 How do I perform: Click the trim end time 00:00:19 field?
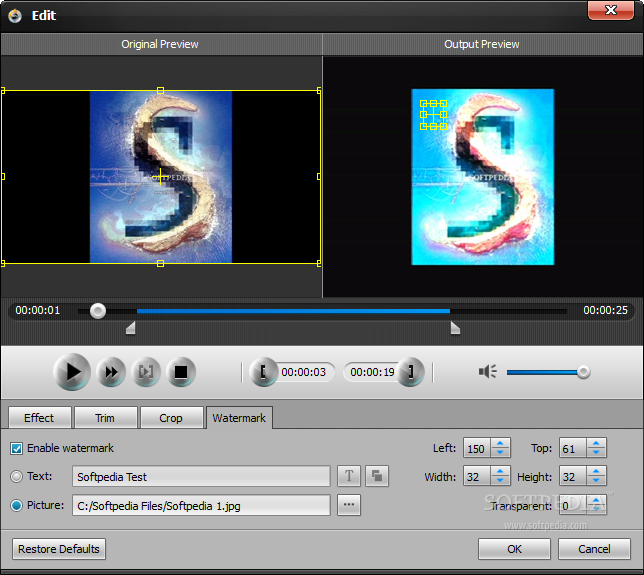[x=372, y=372]
